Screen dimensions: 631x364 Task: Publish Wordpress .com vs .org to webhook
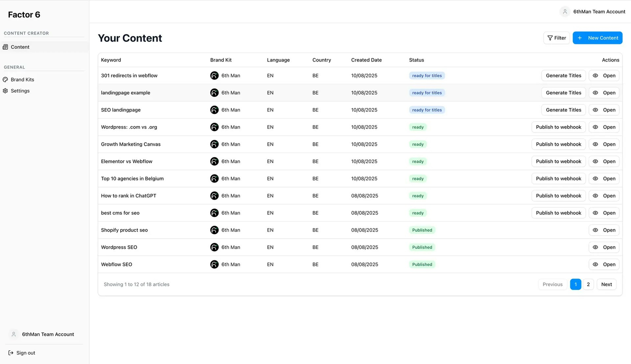click(558, 127)
